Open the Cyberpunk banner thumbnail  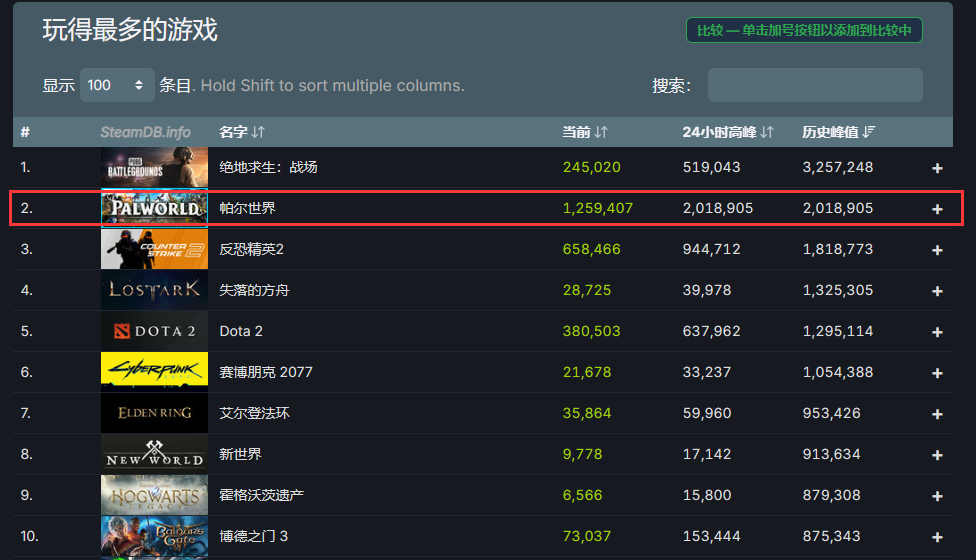pyautogui.click(x=154, y=372)
